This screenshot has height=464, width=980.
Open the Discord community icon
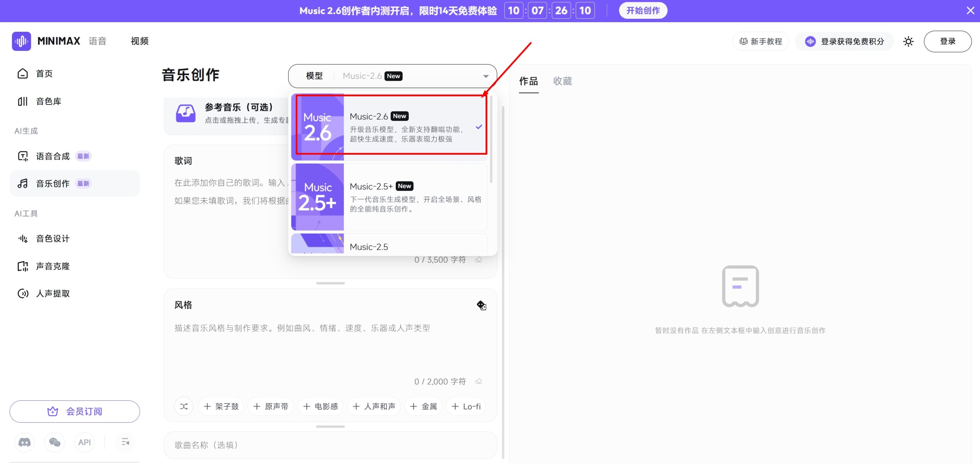(24, 442)
